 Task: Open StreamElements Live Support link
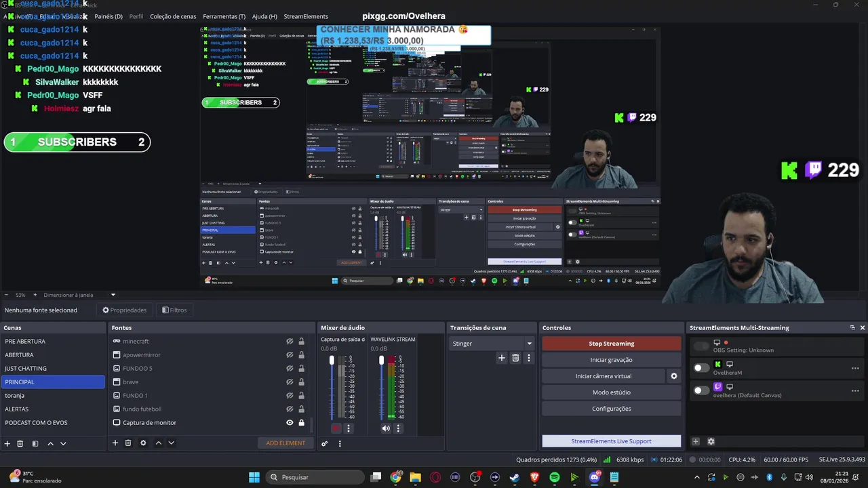click(611, 441)
